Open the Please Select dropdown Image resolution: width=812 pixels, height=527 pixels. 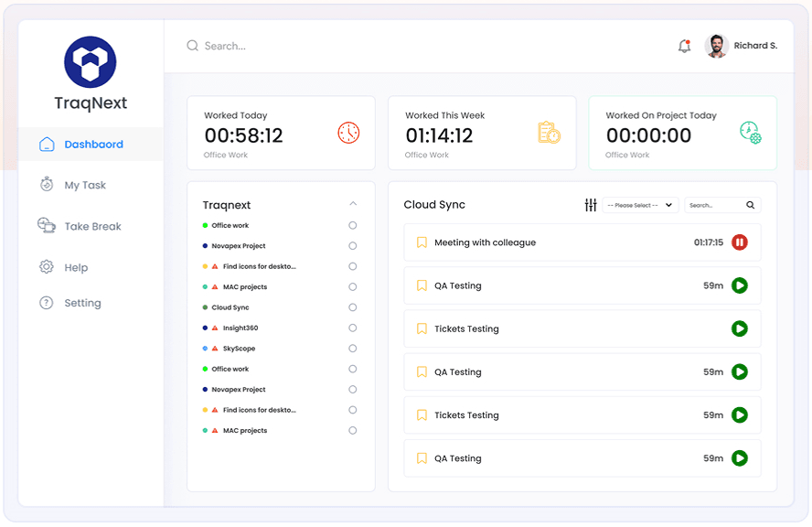[x=640, y=205]
